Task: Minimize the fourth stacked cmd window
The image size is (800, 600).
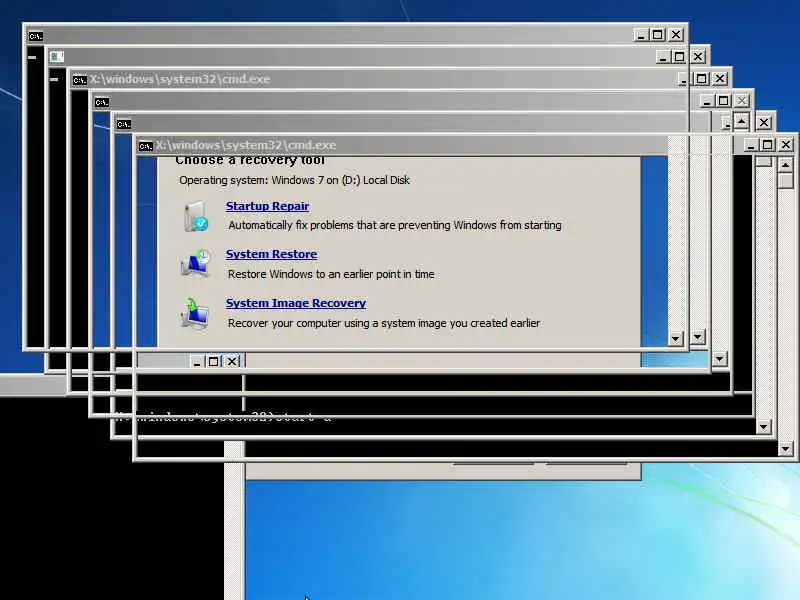Action: point(707,101)
